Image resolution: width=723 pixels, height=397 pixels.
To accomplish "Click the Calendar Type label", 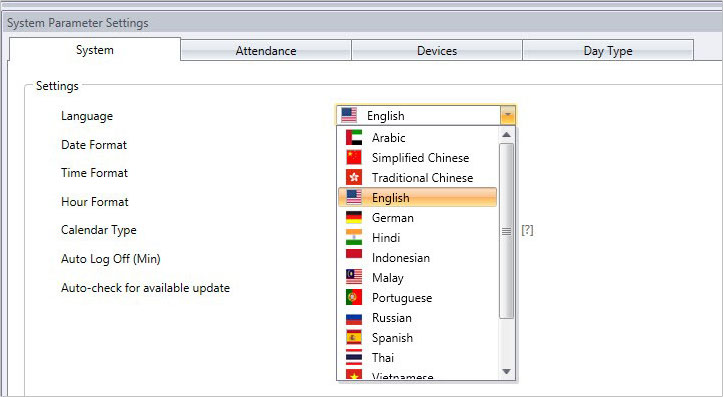I will pos(99,230).
